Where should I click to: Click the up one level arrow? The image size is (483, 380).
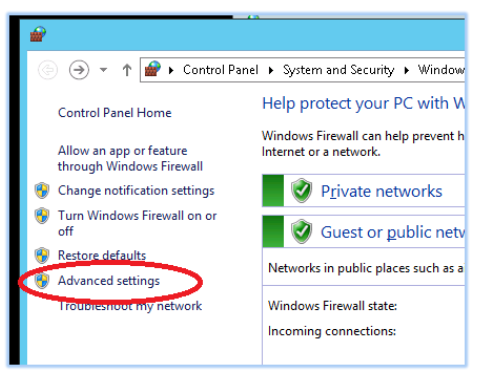[127, 70]
